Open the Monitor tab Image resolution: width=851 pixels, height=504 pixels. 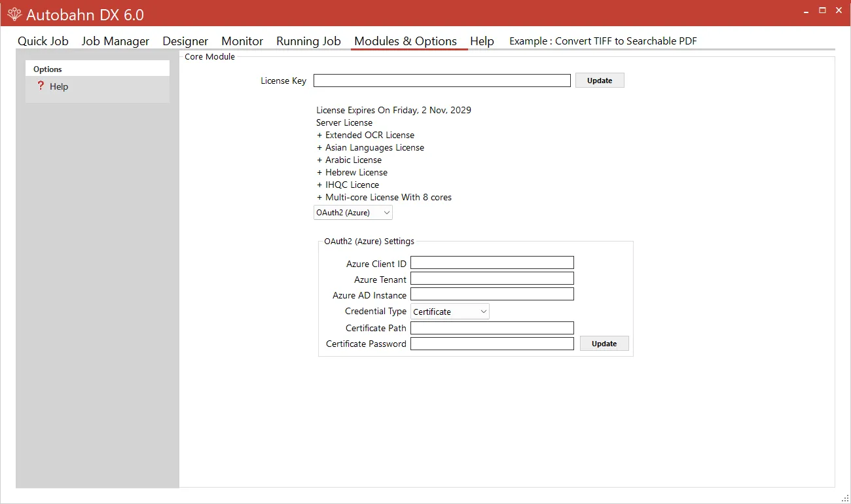[x=242, y=41]
